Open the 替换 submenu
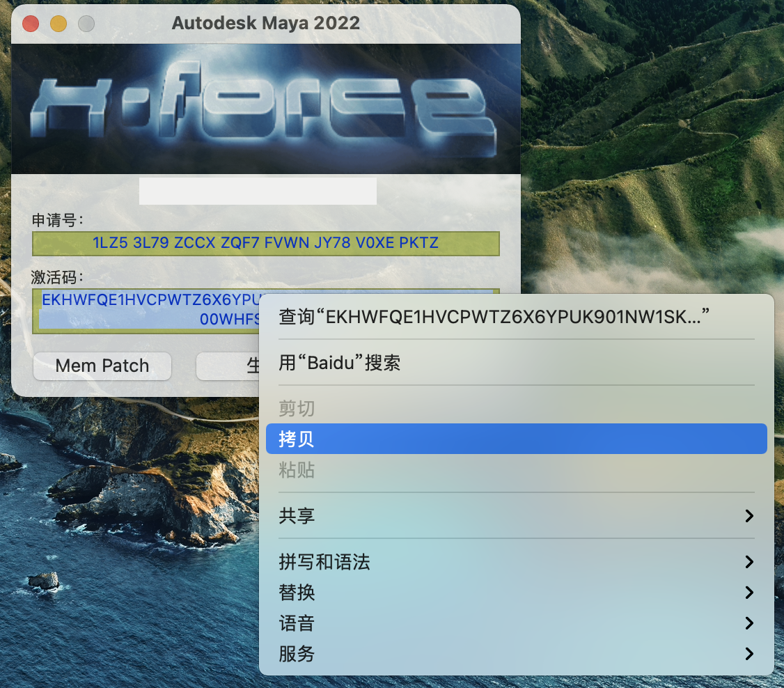784x688 pixels. click(x=516, y=593)
